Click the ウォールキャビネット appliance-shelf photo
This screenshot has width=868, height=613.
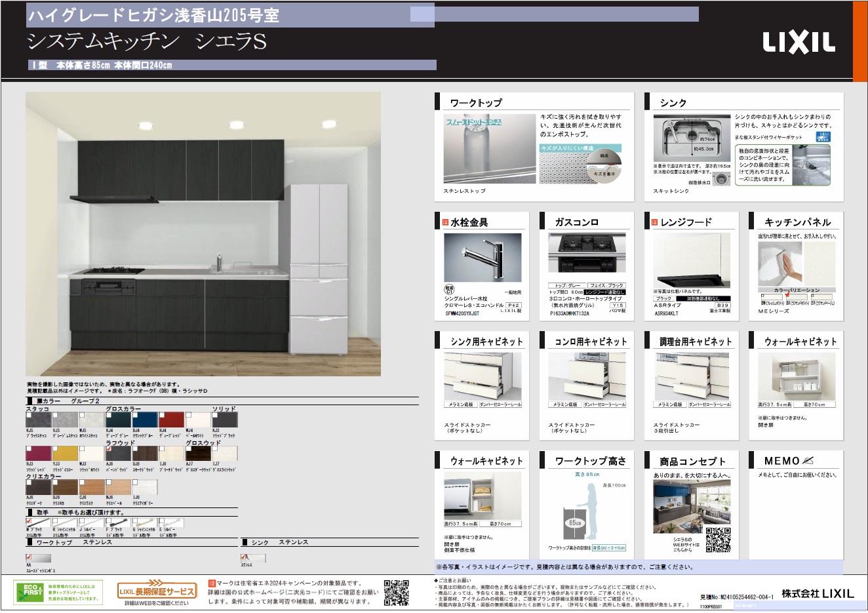click(x=483, y=496)
